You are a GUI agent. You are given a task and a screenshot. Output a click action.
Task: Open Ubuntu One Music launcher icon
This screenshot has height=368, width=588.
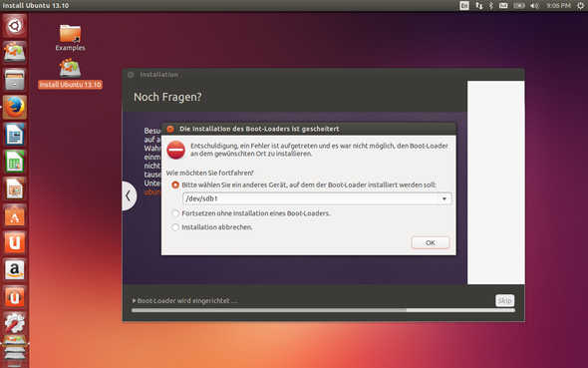(x=15, y=297)
